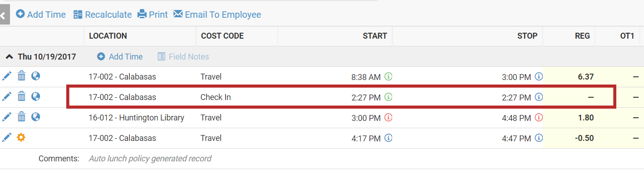Edit the auto lunch -0.50 record
Image resolution: width=644 pixels, height=185 pixels.
7,137
